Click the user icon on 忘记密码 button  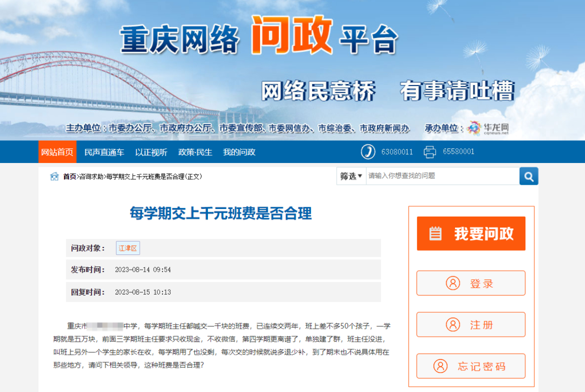(x=440, y=366)
